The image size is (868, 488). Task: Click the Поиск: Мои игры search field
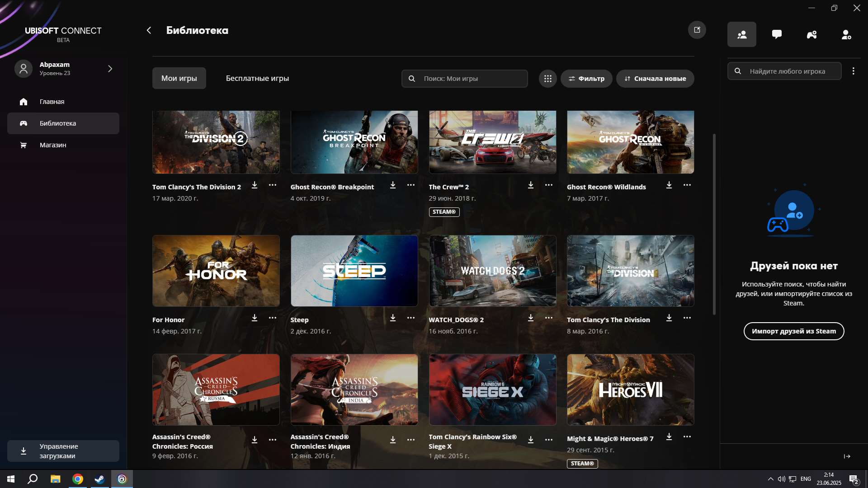coord(464,78)
